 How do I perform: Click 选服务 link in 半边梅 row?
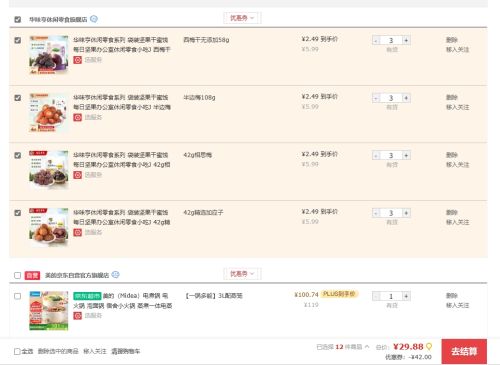(x=93, y=117)
